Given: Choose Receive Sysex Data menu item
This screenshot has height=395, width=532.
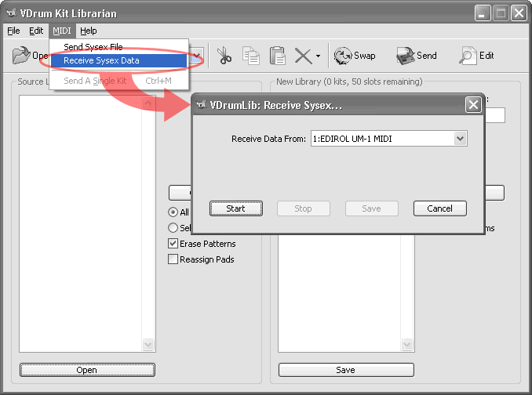Looking at the screenshot, I should click(101, 60).
